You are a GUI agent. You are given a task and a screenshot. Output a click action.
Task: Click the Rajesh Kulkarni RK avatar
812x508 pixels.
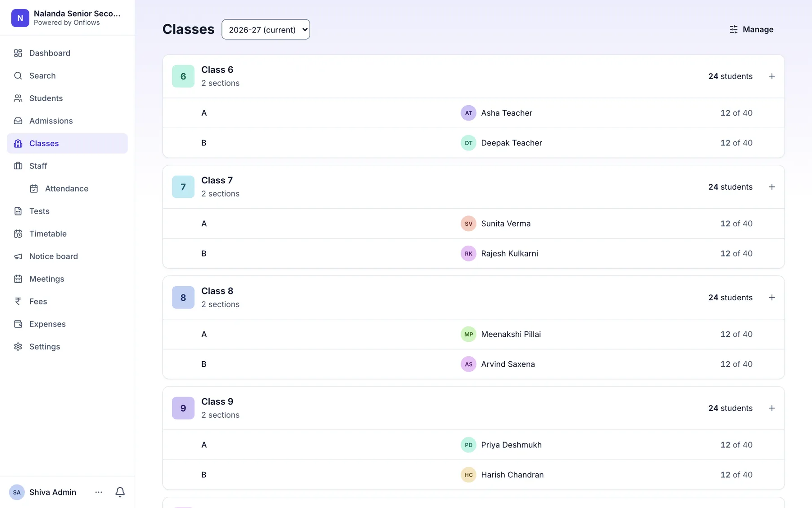coord(469,253)
